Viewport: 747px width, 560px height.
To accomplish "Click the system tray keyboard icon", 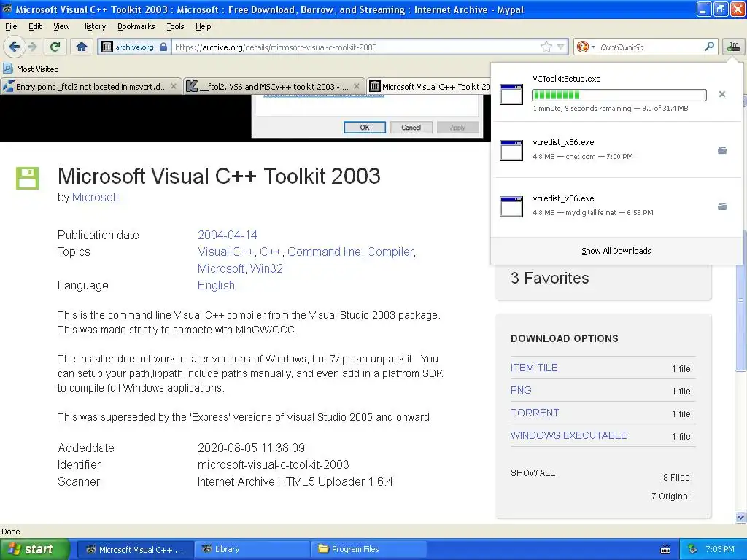I will click(x=665, y=550).
